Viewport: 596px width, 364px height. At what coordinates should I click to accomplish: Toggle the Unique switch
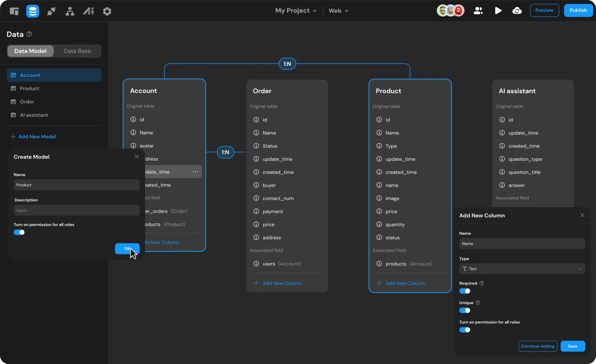[465, 310]
